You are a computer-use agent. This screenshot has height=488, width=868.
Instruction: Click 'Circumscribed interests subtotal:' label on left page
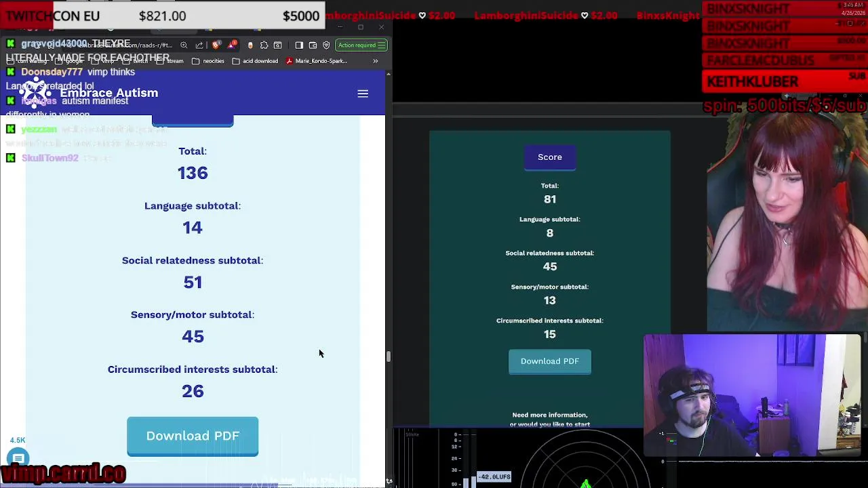[x=193, y=369]
